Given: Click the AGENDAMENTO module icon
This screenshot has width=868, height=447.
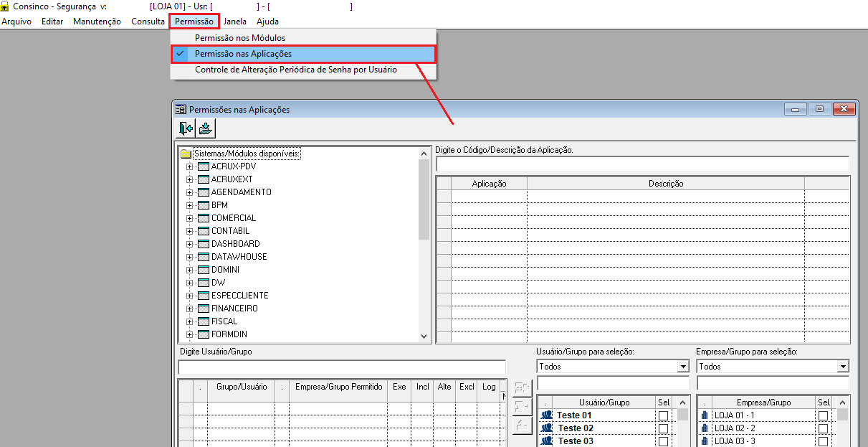Looking at the screenshot, I should coord(203,192).
